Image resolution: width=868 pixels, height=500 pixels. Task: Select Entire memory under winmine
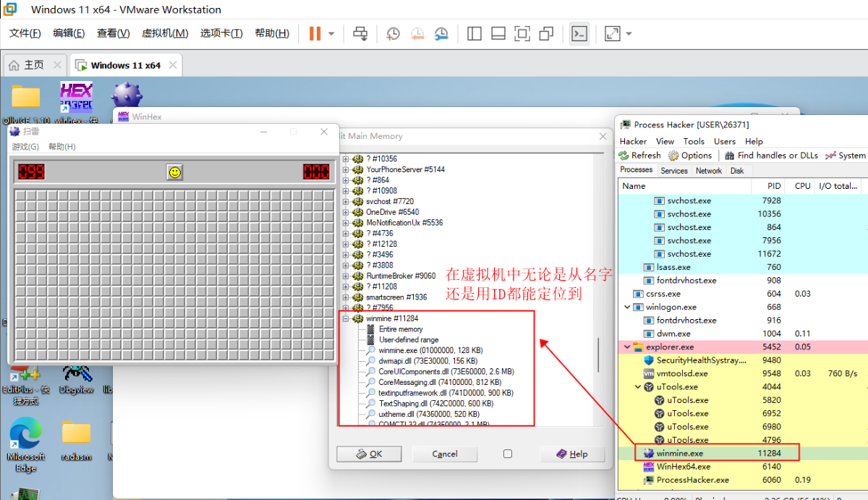pos(401,329)
